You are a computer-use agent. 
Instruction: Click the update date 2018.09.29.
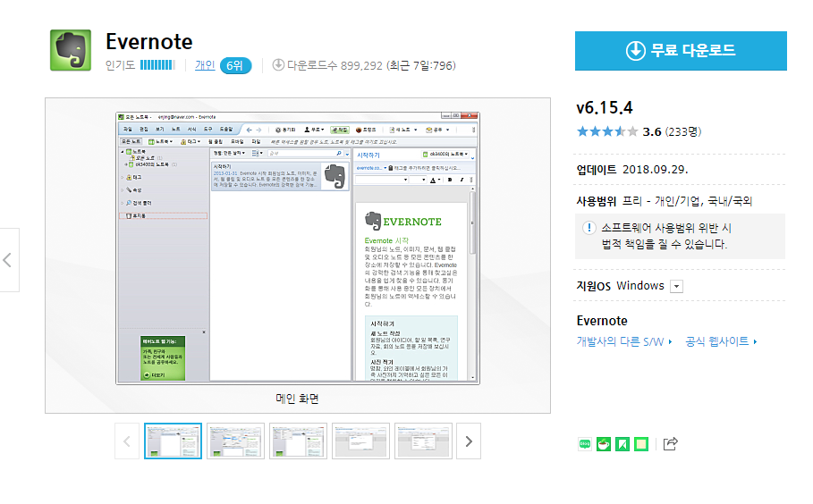655,170
